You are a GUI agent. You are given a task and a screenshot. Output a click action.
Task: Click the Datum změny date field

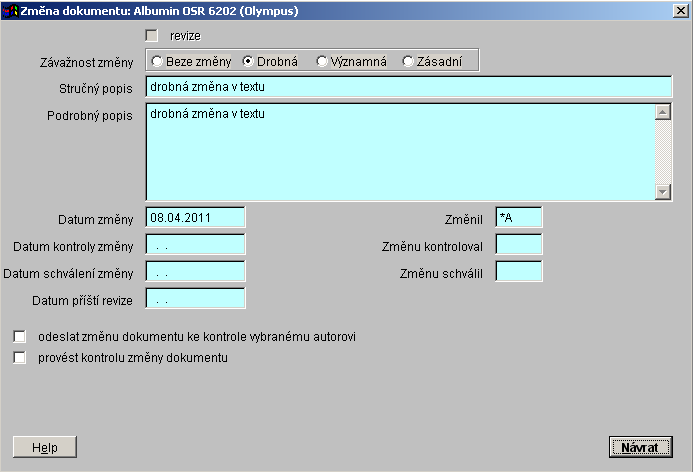click(x=195, y=218)
